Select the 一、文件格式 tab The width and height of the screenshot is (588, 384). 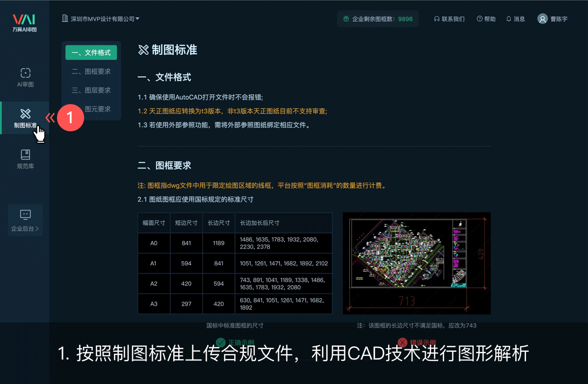91,53
